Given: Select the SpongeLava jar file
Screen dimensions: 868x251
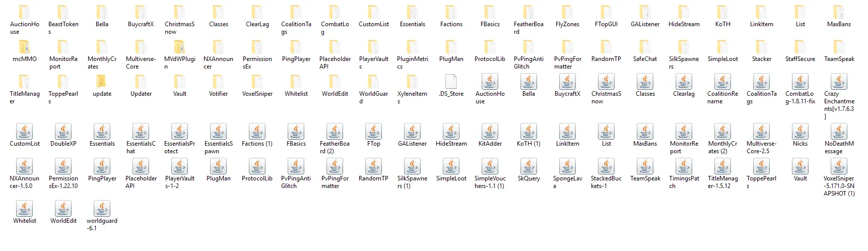Looking at the screenshot, I should coord(567,174).
